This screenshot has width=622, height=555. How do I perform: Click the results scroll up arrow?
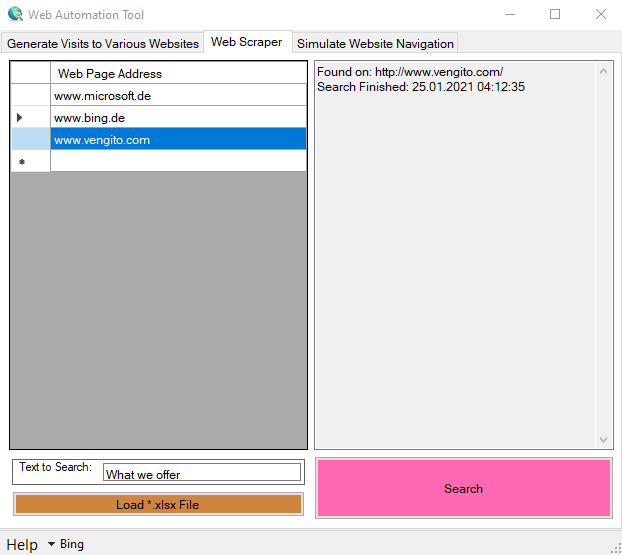(x=603, y=71)
